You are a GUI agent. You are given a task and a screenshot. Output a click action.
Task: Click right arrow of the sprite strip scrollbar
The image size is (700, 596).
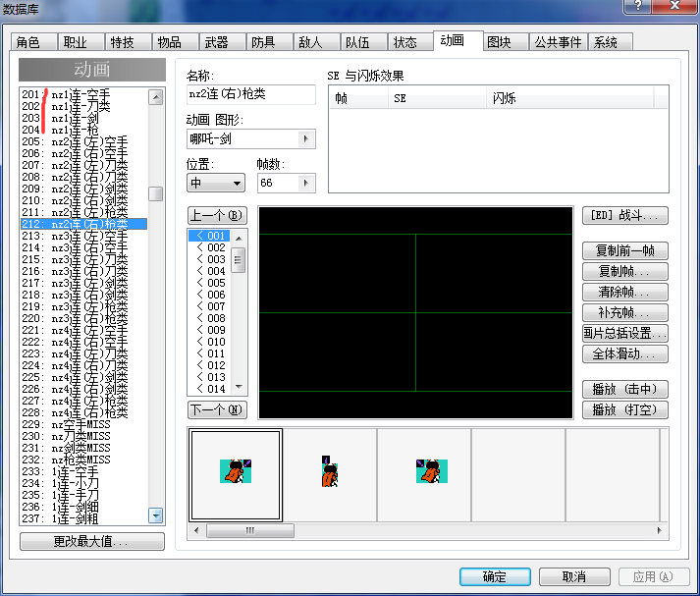pyautogui.click(x=660, y=531)
